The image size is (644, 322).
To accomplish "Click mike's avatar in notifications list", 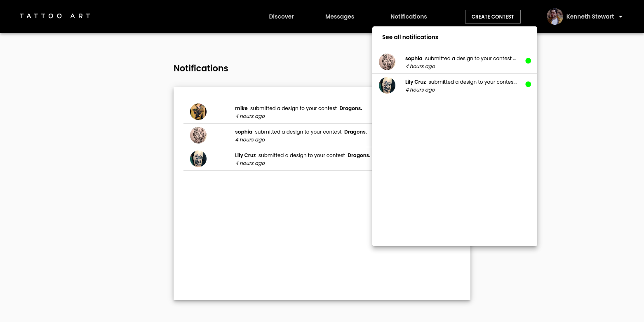I will point(198,112).
